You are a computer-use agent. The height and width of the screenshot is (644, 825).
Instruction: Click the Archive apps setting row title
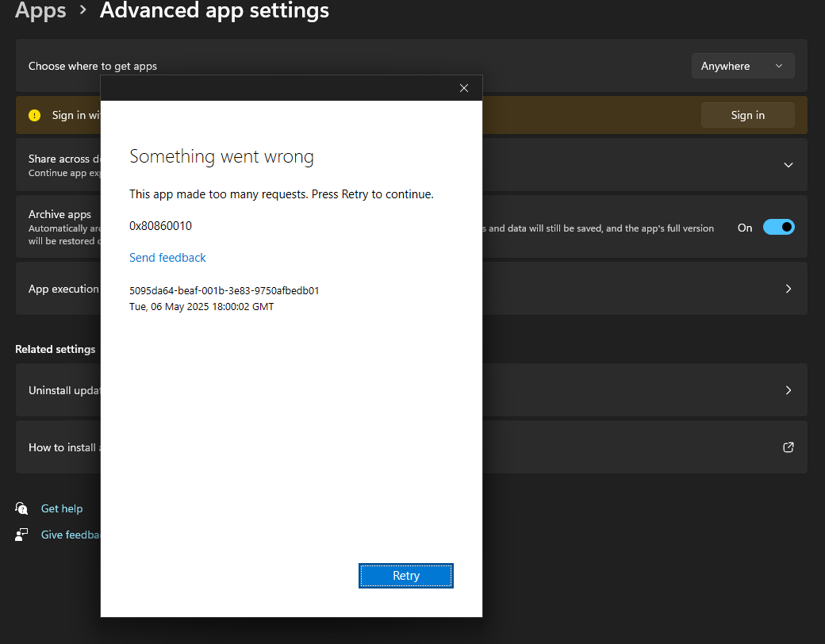click(59, 214)
